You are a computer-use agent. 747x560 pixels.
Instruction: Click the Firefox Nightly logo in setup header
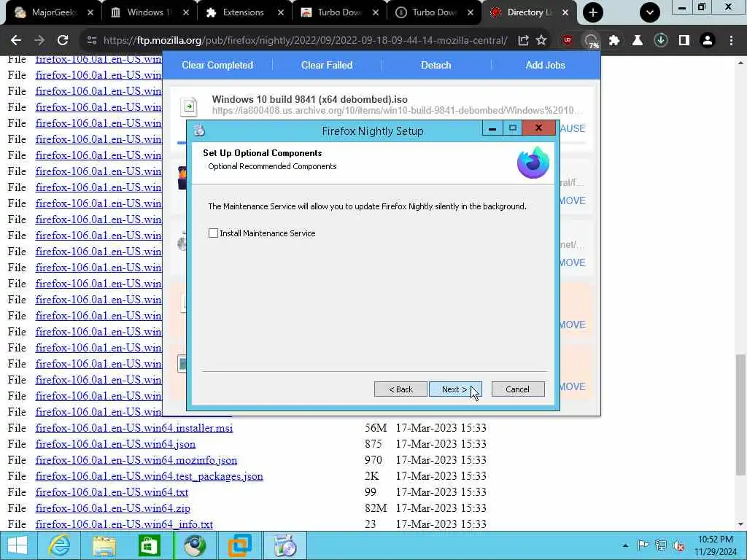pyautogui.click(x=533, y=163)
